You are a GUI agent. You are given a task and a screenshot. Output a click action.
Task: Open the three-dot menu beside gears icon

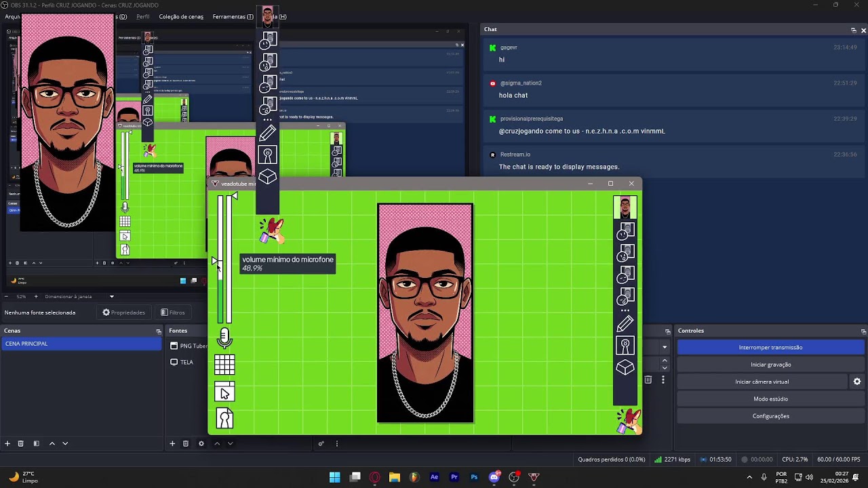point(336,443)
